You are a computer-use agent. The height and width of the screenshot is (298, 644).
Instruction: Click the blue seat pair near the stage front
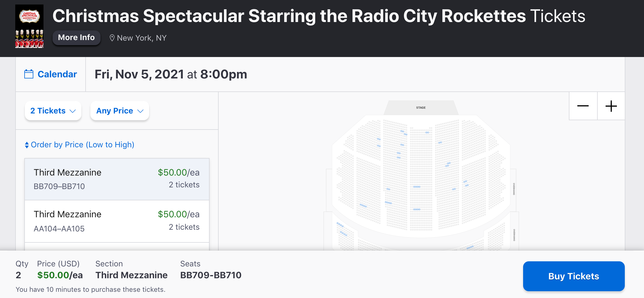pyautogui.click(x=427, y=132)
